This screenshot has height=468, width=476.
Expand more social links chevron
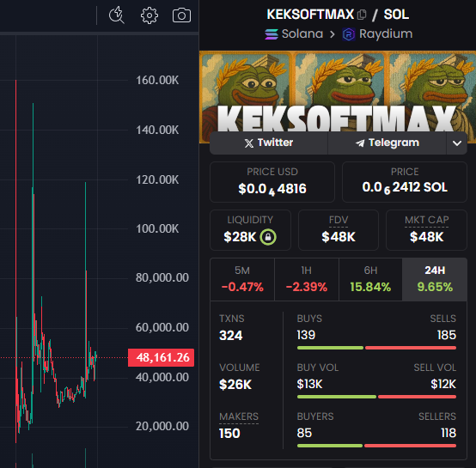pos(457,143)
